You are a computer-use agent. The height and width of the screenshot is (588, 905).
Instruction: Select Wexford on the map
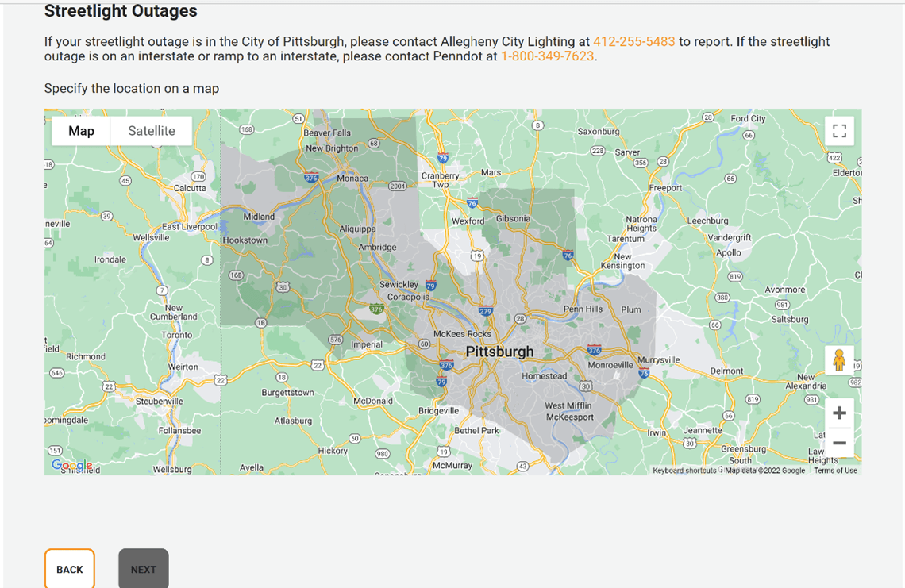(468, 221)
